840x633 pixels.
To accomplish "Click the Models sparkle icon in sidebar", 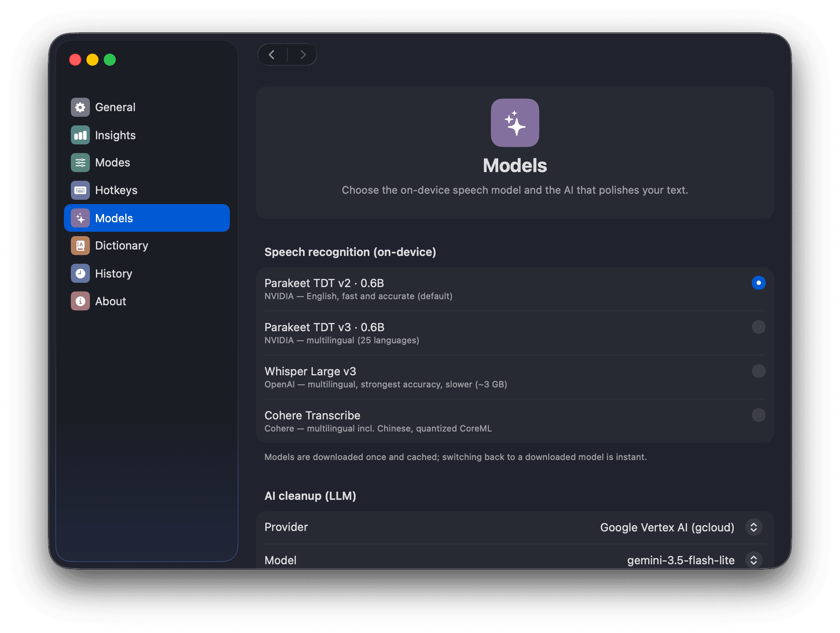I will tap(80, 218).
